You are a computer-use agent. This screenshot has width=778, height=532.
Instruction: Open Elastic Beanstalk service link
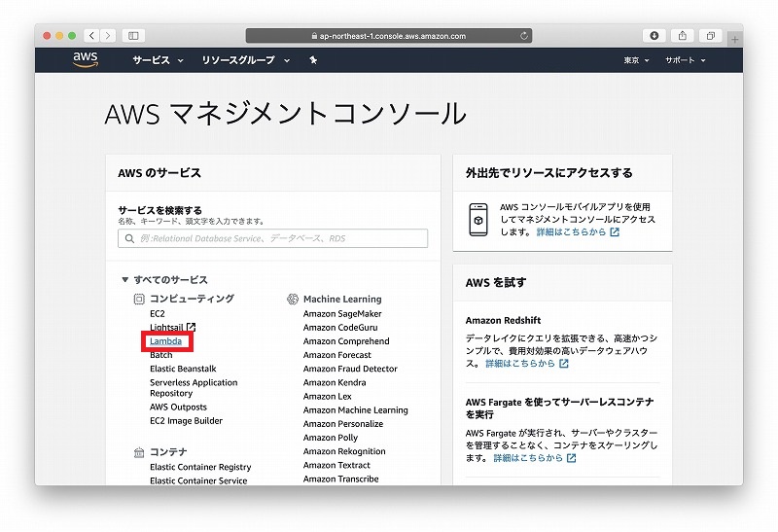(183, 369)
